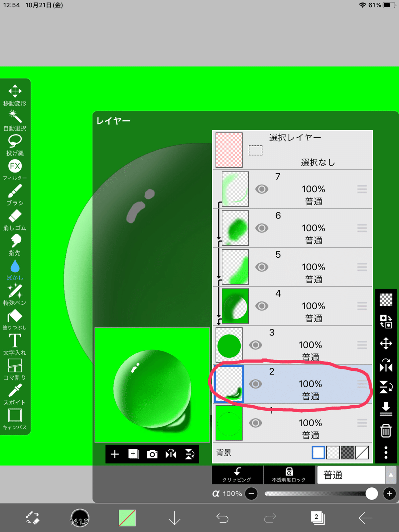The image size is (399, 532).
Task: Tap the down arrow in bottom toolbar
Action: pyautogui.click(x=175, y=518)
